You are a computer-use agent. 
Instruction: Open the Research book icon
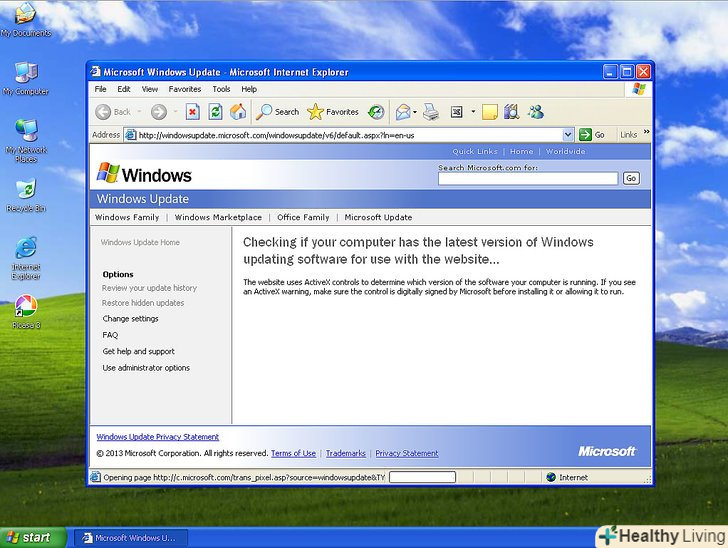[512, 112]
